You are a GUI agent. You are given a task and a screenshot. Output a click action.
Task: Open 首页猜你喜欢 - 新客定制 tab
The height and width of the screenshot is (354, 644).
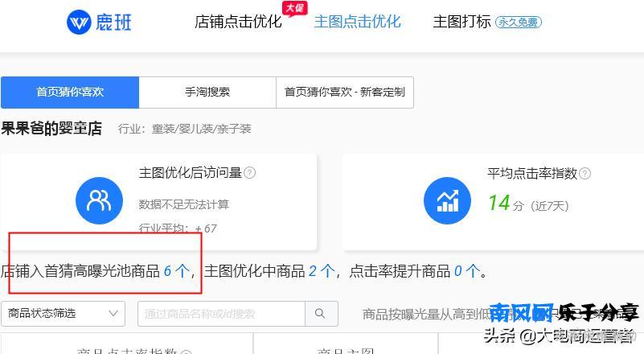(345, 92)
